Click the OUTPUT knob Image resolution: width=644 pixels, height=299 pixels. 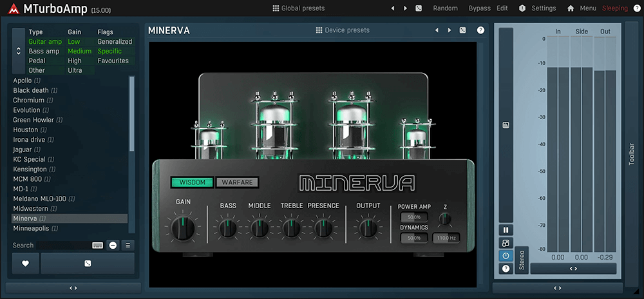click(368, 228)
